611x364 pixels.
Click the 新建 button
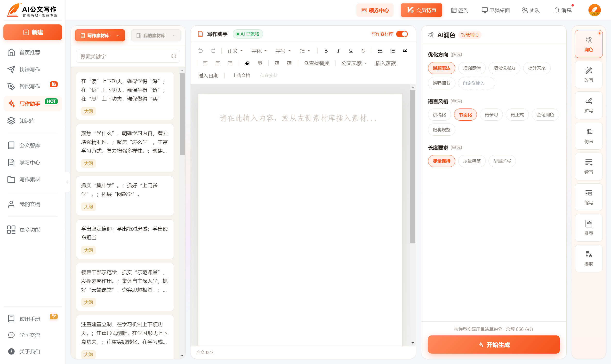point(33,32)
